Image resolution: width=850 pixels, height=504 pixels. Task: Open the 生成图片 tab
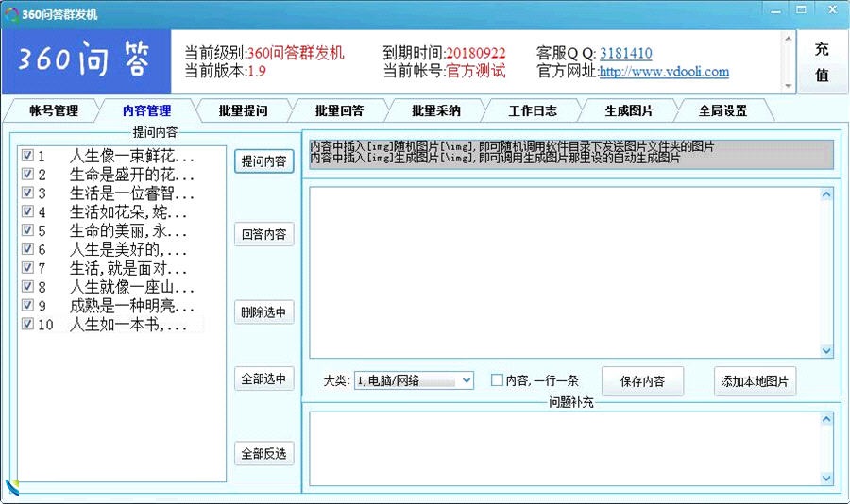[629, 111]
